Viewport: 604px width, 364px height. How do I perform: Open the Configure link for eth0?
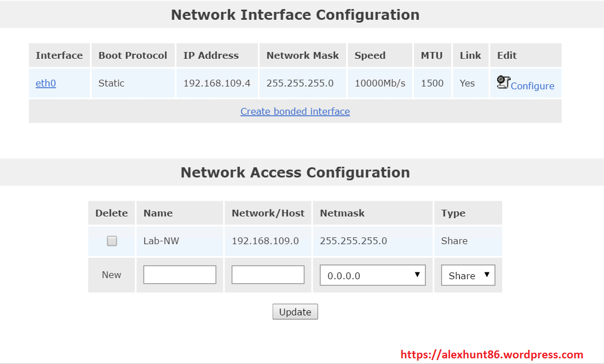pyautogui.click(x=532, y=86)
